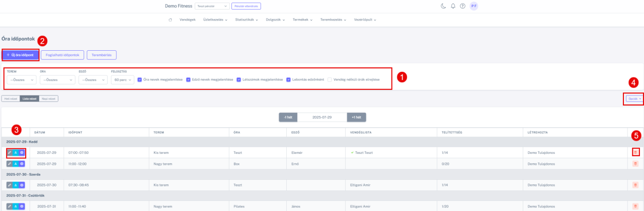
Task: Open 'Foglalható időpontok' button
Action: point(62,55)
